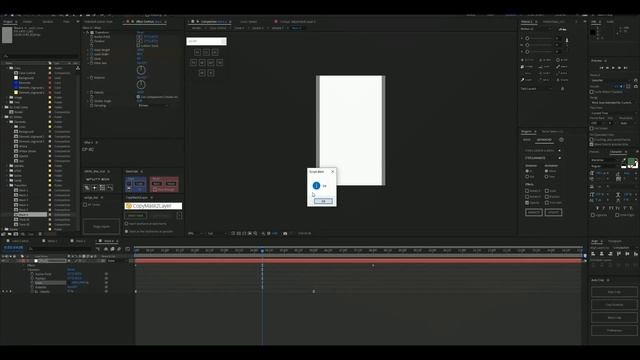
Task: Click the Burst tool in Motion panel
Action: [x=562, y=60]
